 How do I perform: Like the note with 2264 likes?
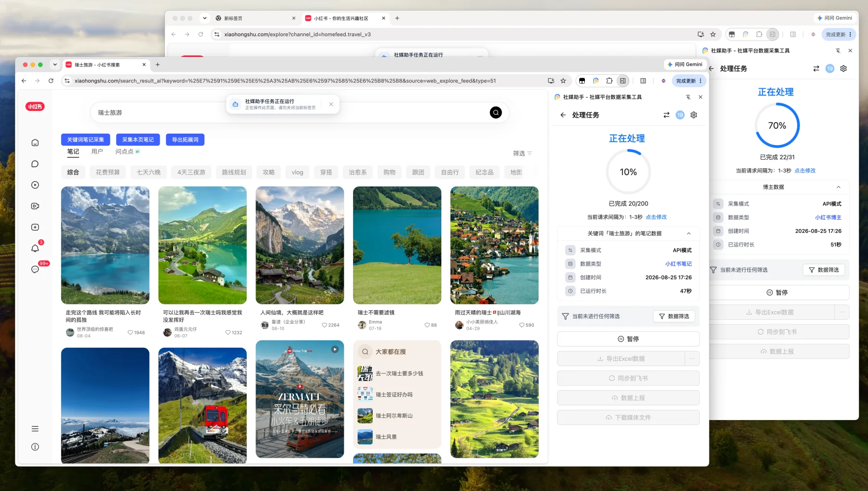click(x=325, y=325)
